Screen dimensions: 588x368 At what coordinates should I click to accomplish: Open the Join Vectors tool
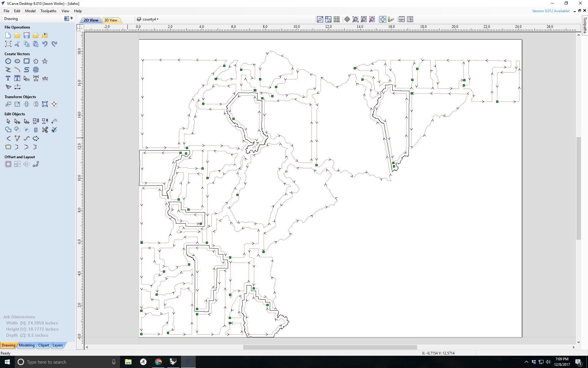coord(8,147)
